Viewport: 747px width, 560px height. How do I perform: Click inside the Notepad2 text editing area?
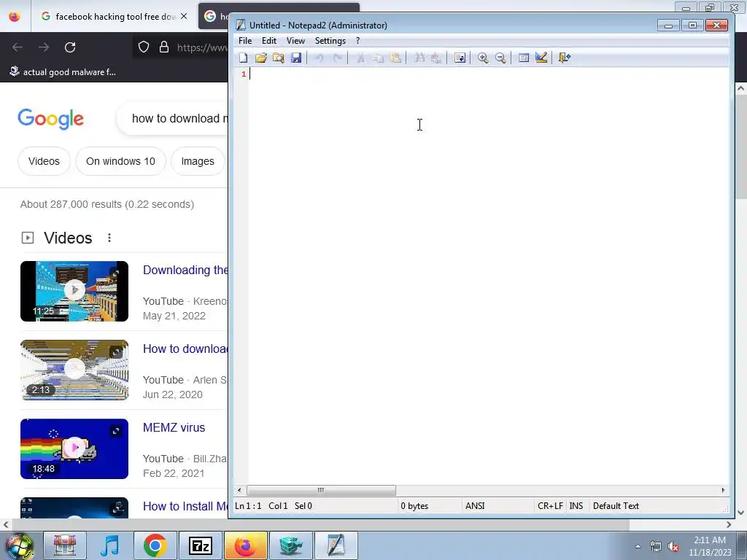(x=488, y=276)
